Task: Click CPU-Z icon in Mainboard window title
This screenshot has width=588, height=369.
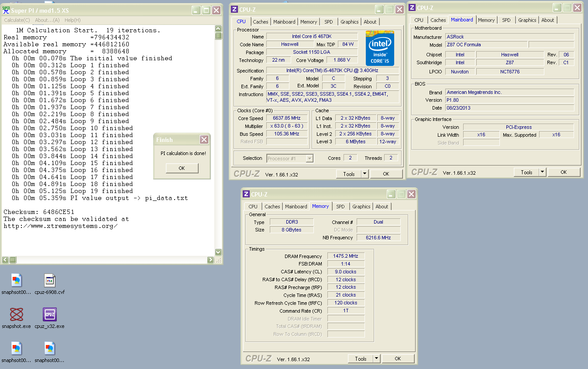Action: [412, 8]
